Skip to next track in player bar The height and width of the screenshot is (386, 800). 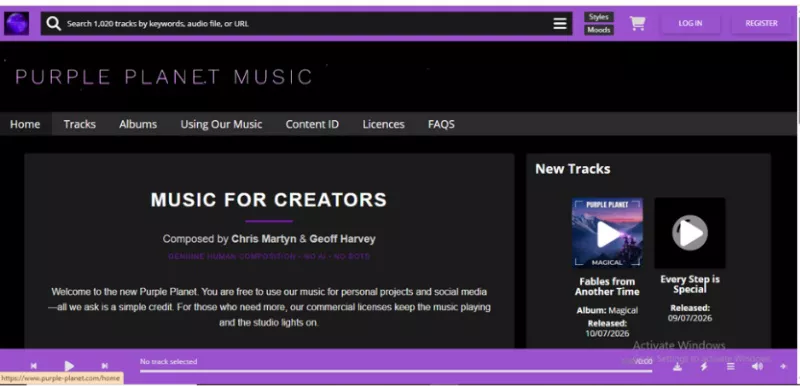pyautogui.click(x=105, y=366)
